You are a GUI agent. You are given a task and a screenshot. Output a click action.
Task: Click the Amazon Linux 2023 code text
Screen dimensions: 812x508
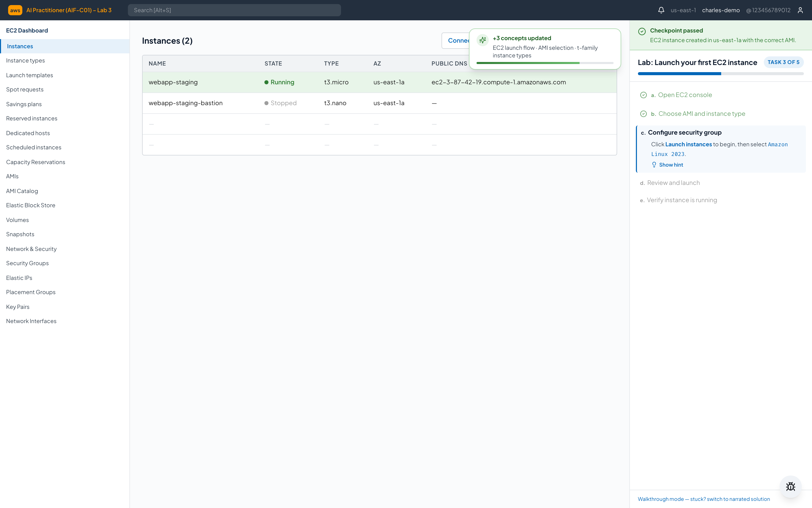(719, 149)
